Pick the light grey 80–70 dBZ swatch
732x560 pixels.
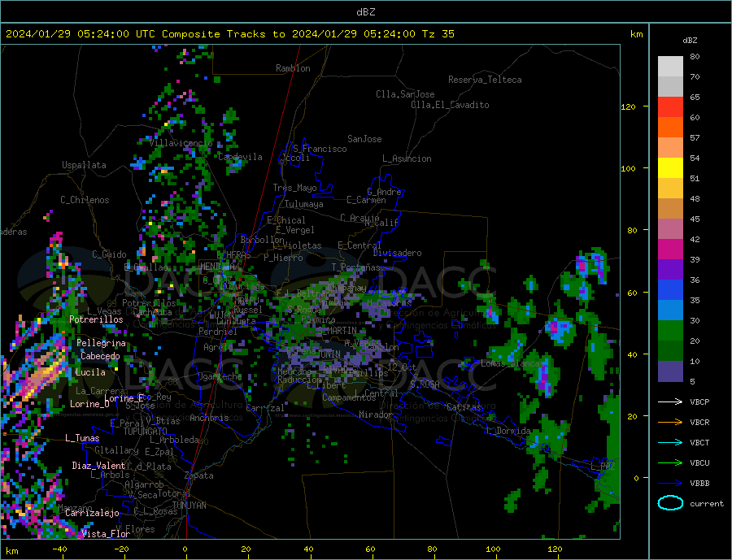click(x=670, y=67)
